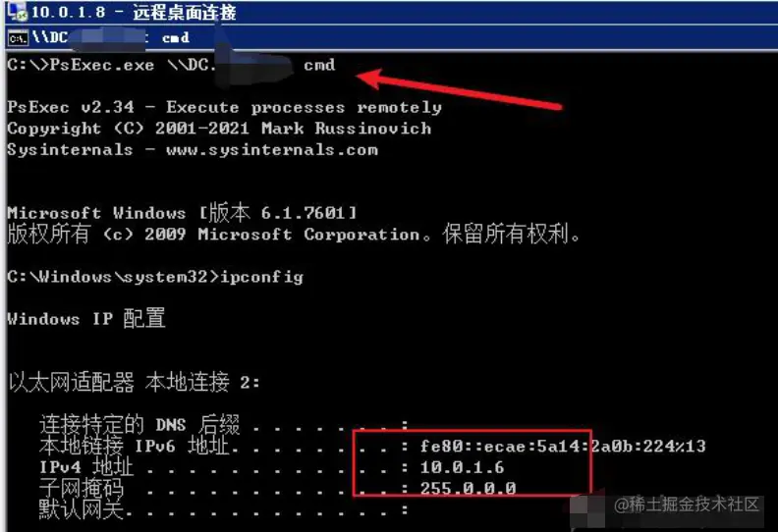Click the Mark Russinovich copyright line

pos(219,129)
